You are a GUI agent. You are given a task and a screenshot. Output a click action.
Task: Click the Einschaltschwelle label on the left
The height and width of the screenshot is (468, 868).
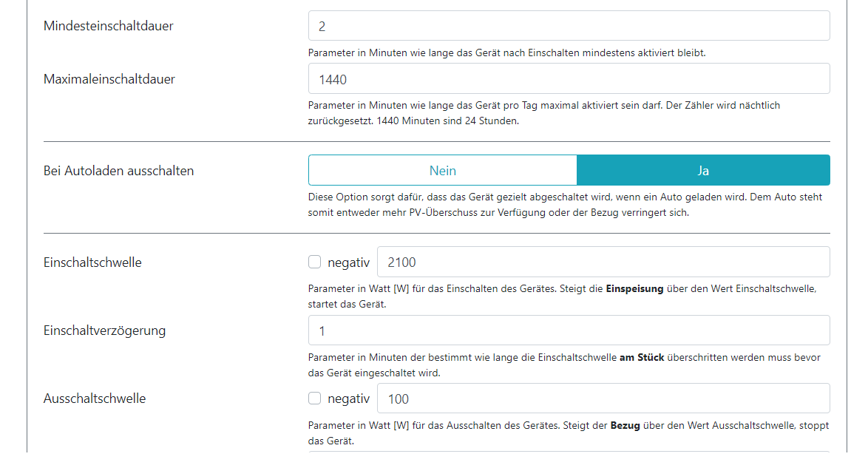(x=92, y=262)
